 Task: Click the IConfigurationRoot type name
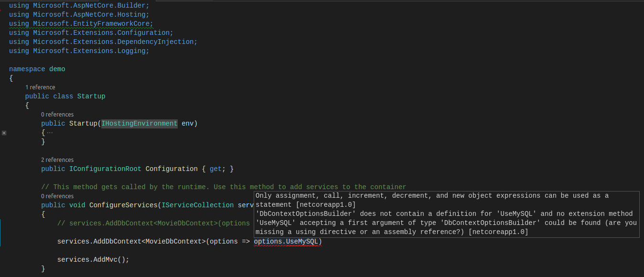pyautogui.click(x=105, y=169)
